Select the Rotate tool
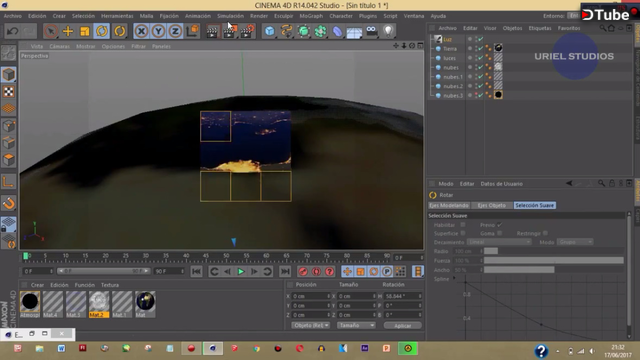The height and width of the screenshot is (360, 640). [x=102, y=31]
